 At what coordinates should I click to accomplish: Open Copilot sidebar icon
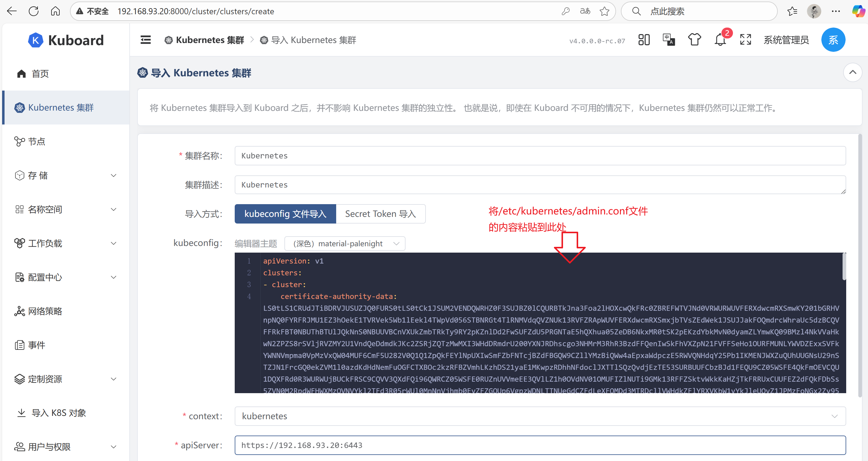[858, 11]
